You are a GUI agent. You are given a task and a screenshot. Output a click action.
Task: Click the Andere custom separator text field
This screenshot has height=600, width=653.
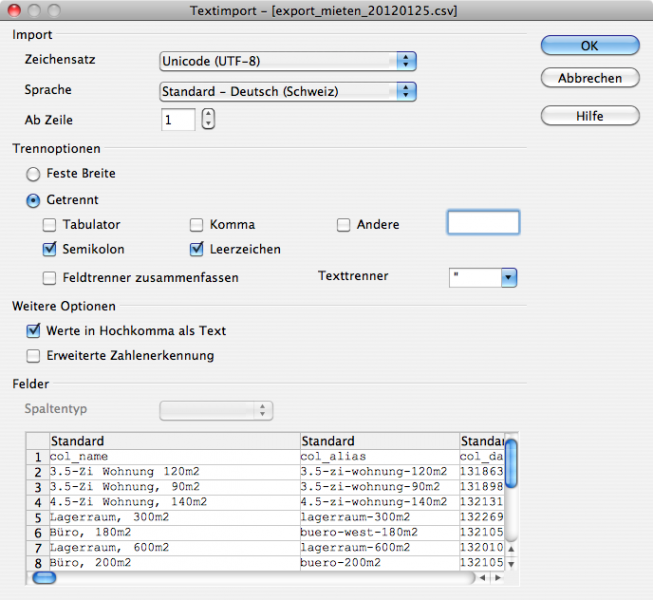point(483,223)
